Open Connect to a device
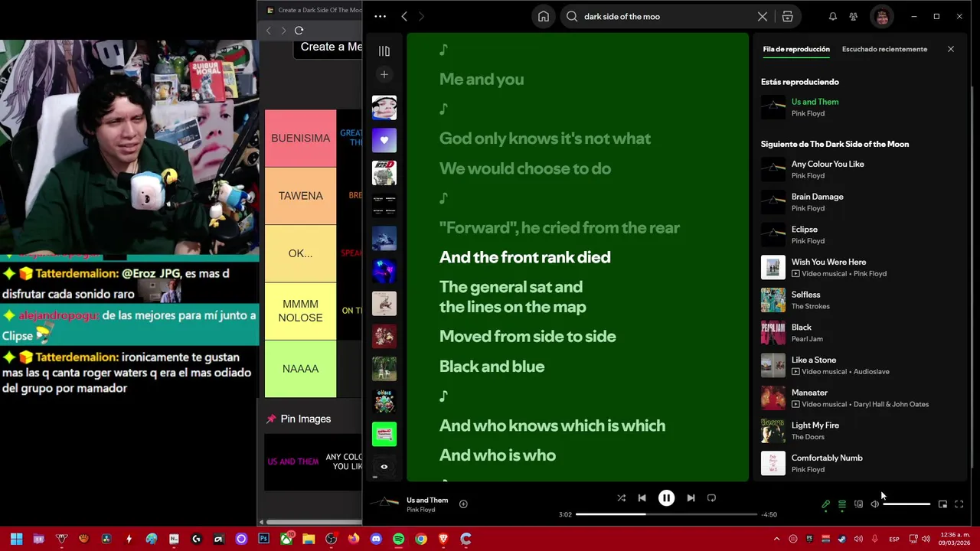The image size is (980, 551). click(858, 504)
